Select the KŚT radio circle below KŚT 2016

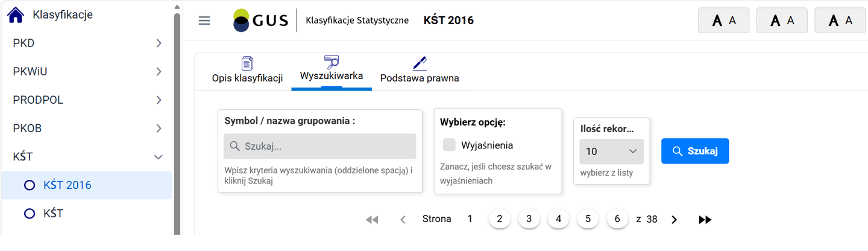pos(29,214)
